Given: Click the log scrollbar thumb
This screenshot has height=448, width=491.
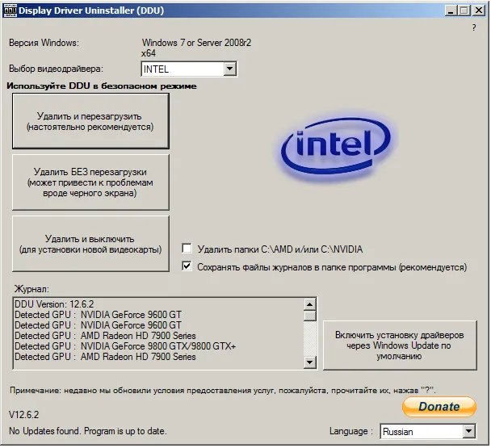Looking at the screenshot, I should pyautogui.click(x=309, y=316).
